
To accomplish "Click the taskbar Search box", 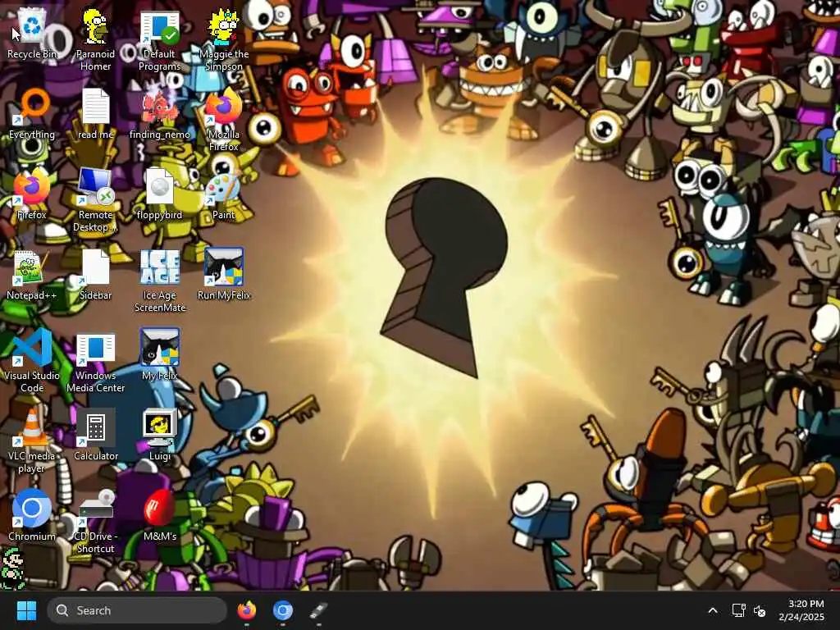I will pyautogui.click(x=137, y=610).
